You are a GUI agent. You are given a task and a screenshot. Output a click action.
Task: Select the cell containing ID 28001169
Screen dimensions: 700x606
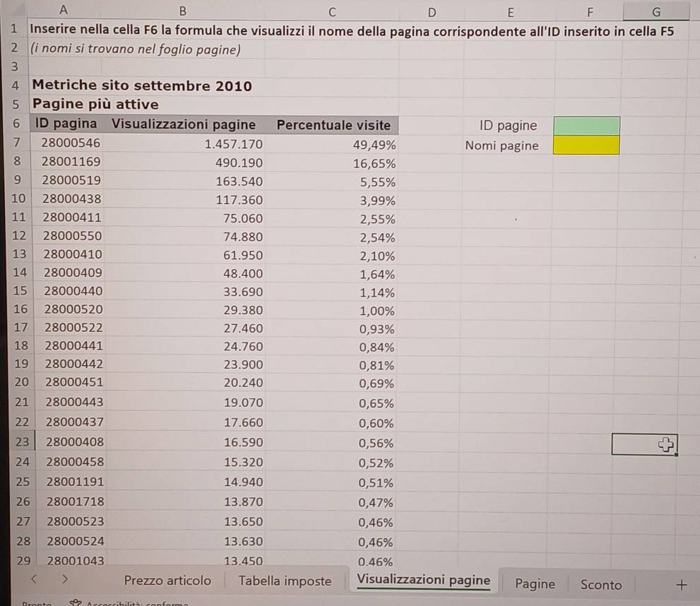click(x=71, y=162)
